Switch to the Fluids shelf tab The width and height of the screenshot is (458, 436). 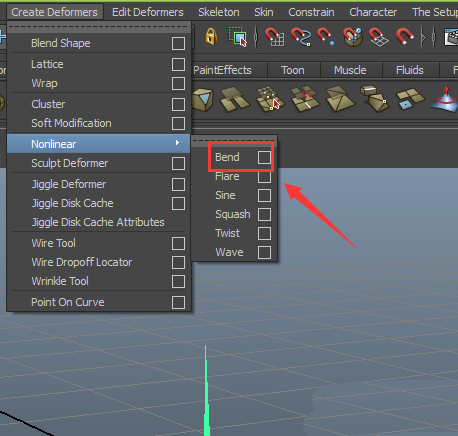[410, 70]
